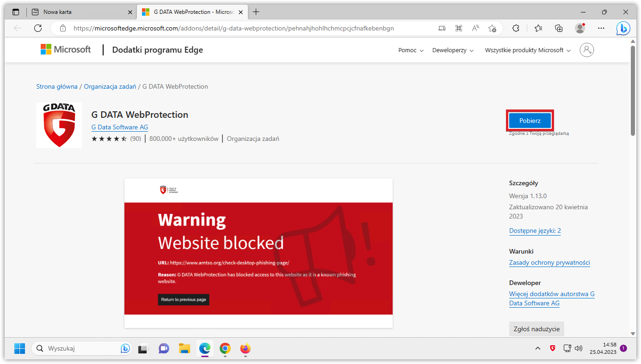Add this page to favorites with the star-plus icon
This screenshot has width=641, height=364.
point(492,28)
